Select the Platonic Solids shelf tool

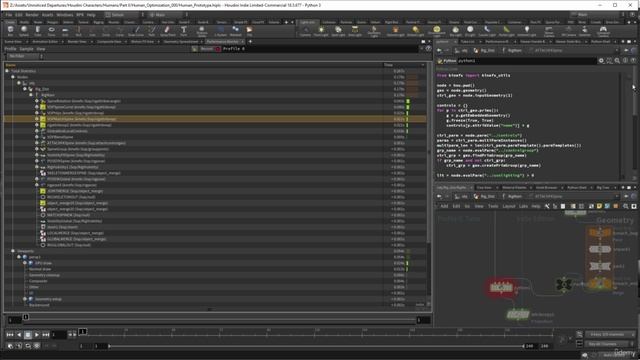click(201, 31)
